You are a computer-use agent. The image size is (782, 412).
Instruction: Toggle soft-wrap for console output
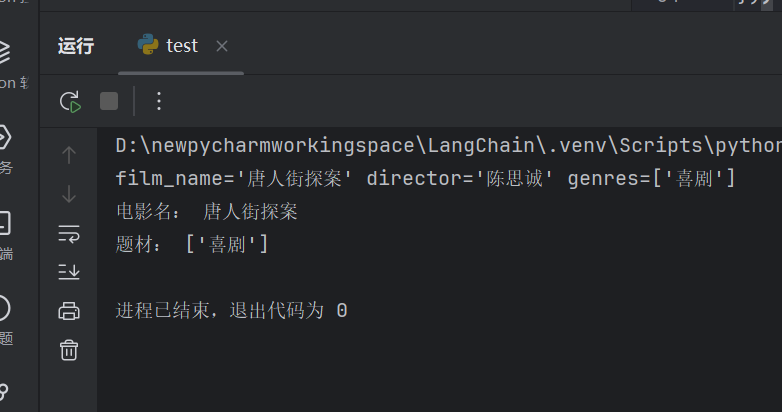click(x=69, y=233)
